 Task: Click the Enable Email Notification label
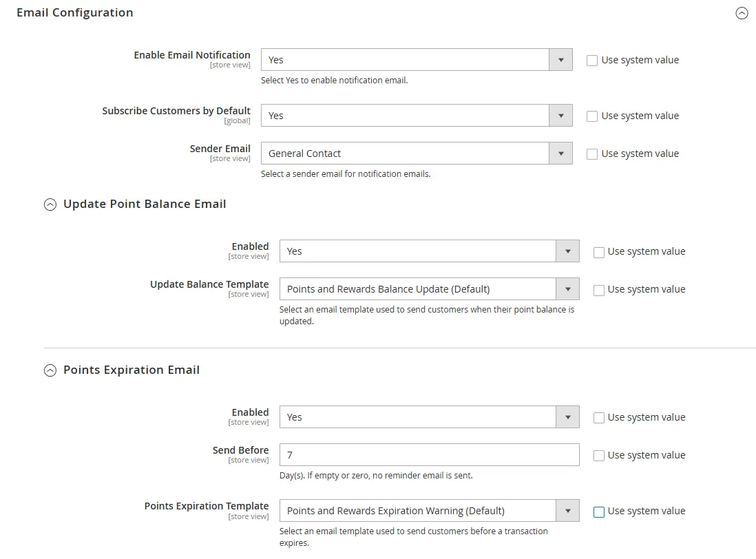[x=192, y=55]
